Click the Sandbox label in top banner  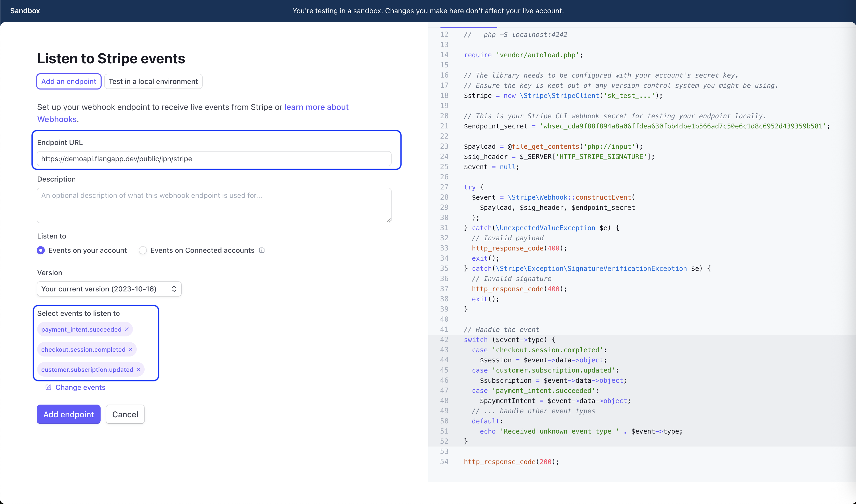(25, 11)
